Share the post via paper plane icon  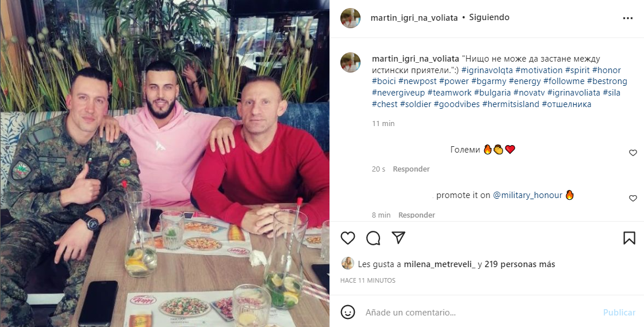pyautogui.click(x=398, y=237)
